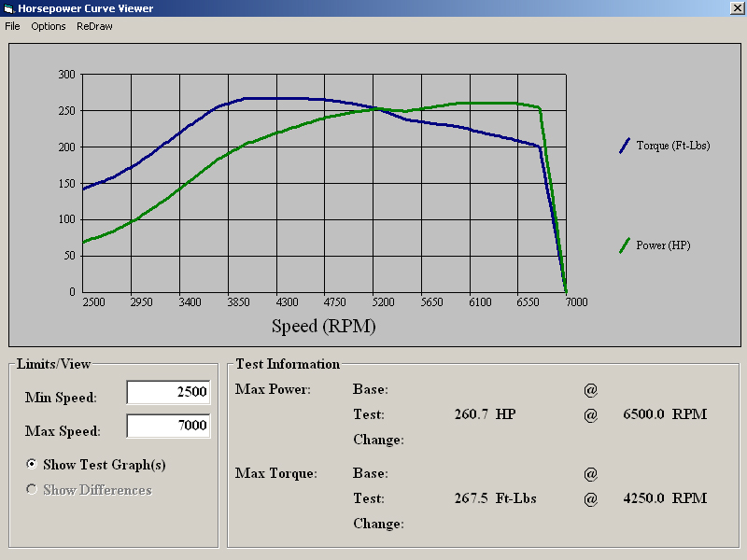The image size is (747, 560).
Task: Click the 267.5 Ft-Lbs max torque value
Action: (496, 498)
